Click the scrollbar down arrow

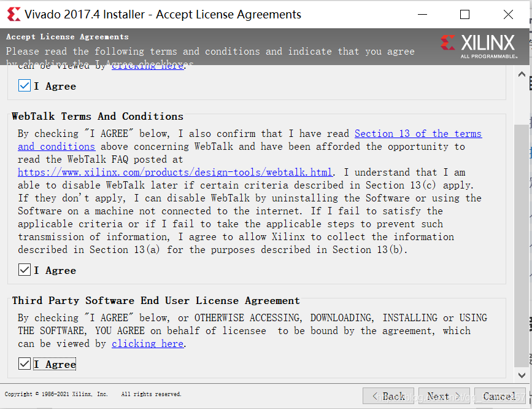pos(522,375)
